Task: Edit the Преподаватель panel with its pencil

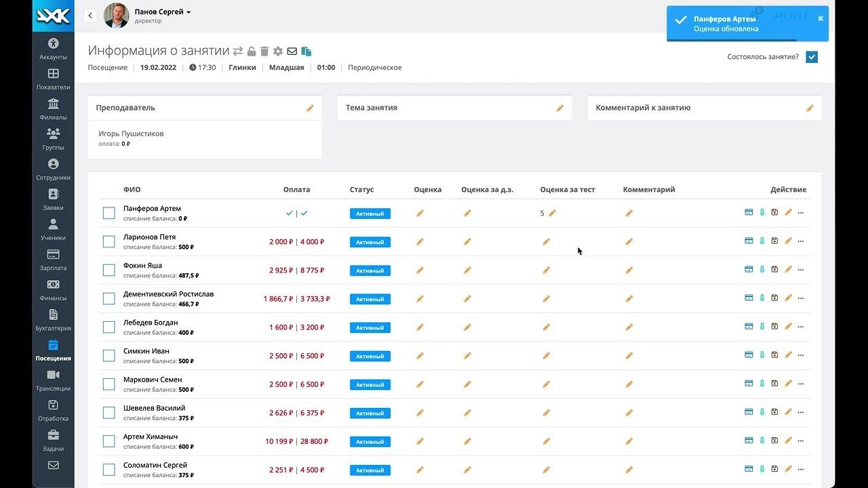Action: click(x=310, y=108)
